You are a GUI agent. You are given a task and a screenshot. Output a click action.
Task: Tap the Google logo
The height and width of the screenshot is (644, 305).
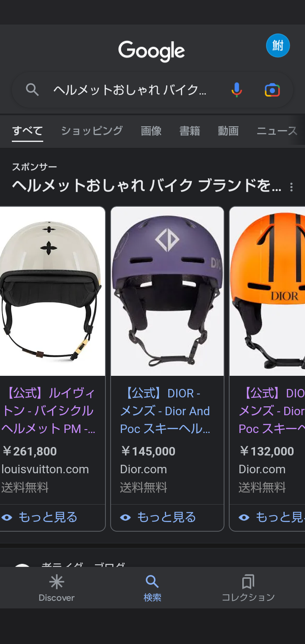[152, 51]
